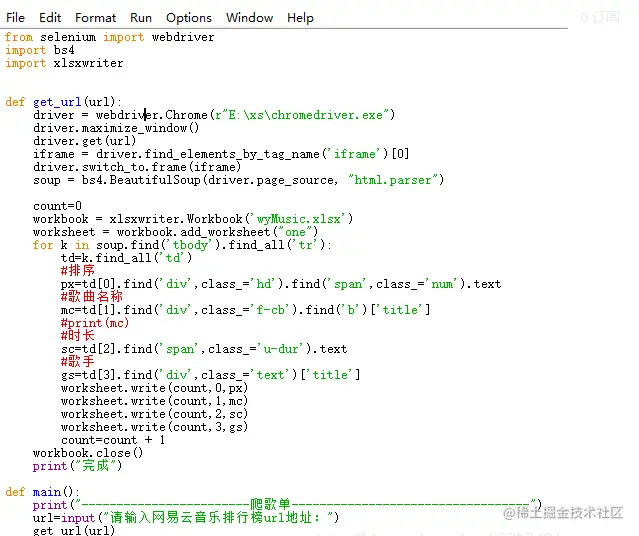Click the '#时长' comment
The height and width of the screenshot is (536, 639).
coord(77,336)
